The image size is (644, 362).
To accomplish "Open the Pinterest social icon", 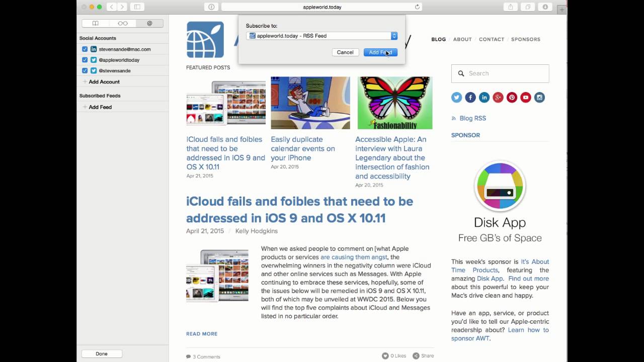I will (x=512, y=98).
